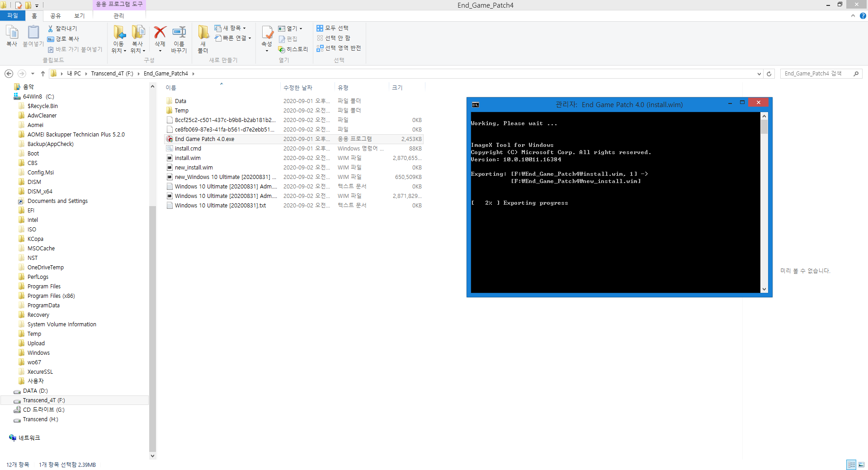Open the Quick Access Toolbar customize dropdown
This screenshot has height=470, width=868.
37,5
